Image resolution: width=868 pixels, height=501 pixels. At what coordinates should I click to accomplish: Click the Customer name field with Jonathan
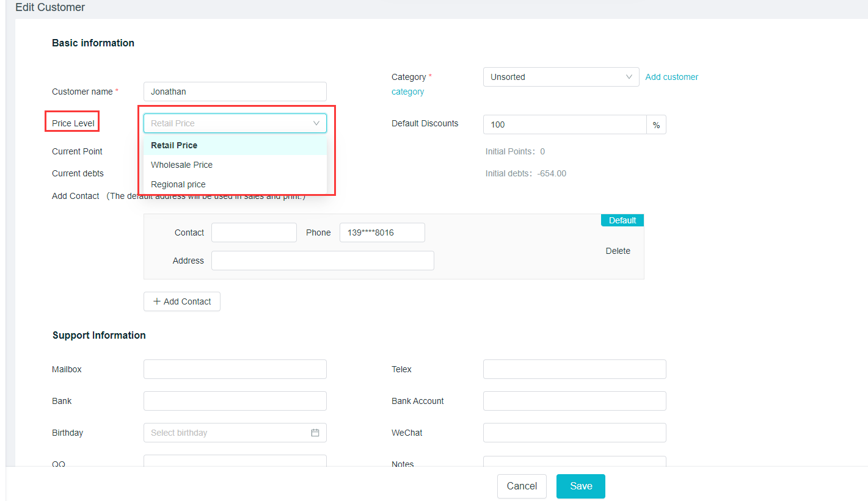coord(235,92)
